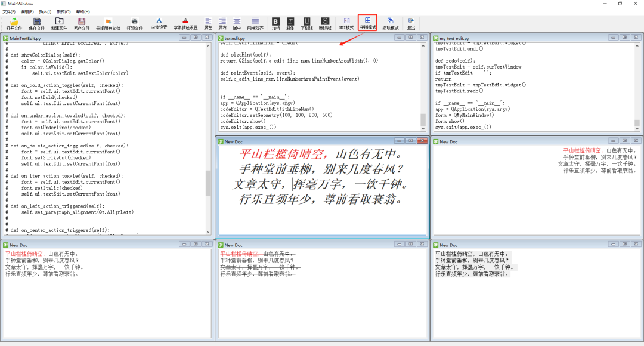Align text right with 居右
Viewport: 644px width, 346px height.
222,24
